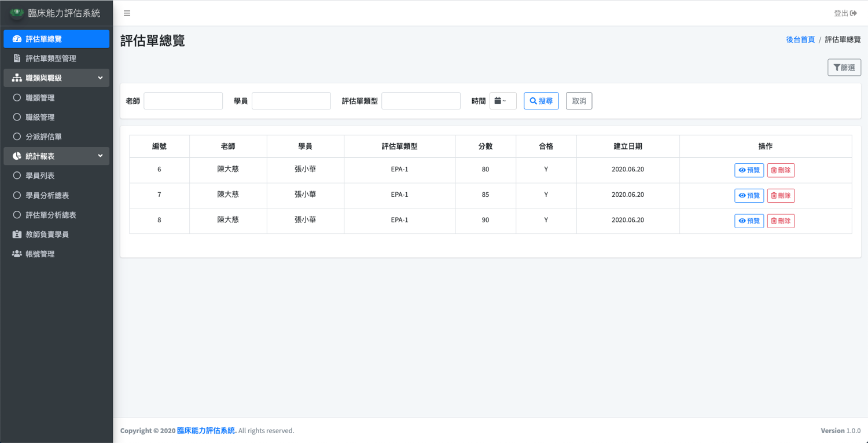The height and width of the screenshot is (443, 868).
Task: Go to 職類管理 page
Action: [x=56, y=98]
